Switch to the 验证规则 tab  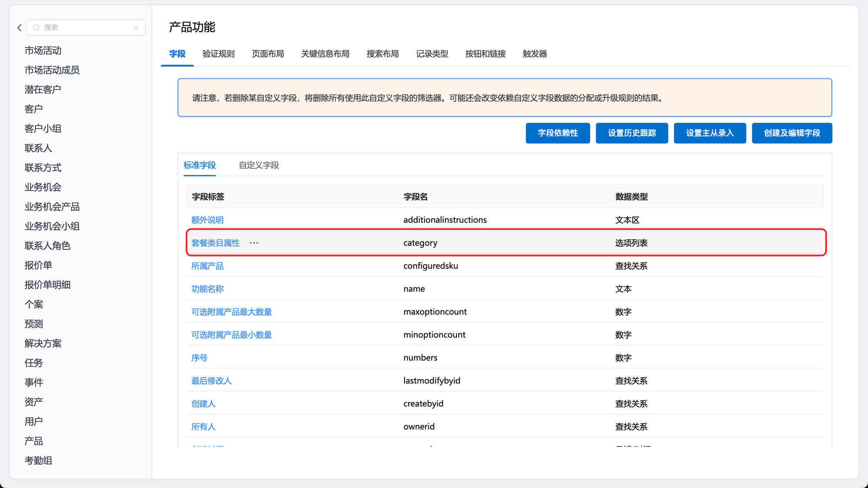(218, 54)
